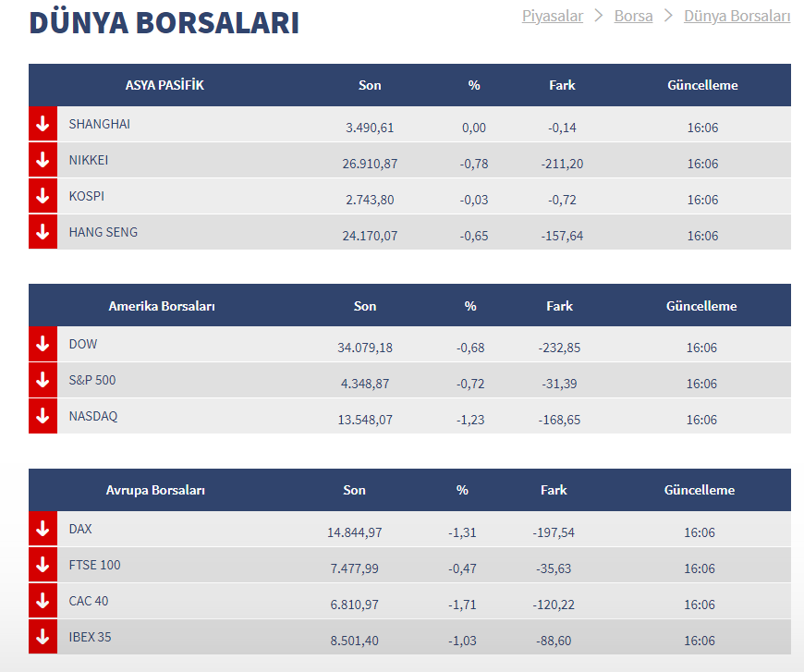Click Nikkei's percent change -0,78
This screenshot has height=672, width=804.
pos(474,164)
